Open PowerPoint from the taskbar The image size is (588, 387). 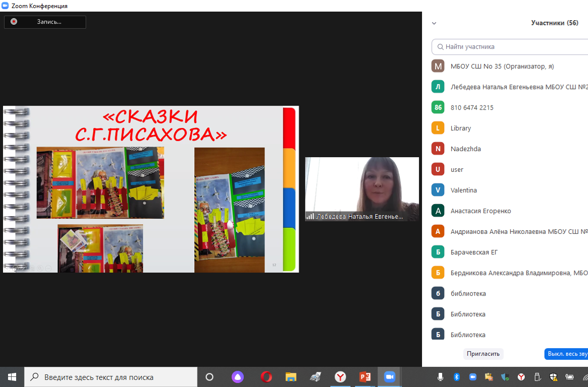pos(365,377)
